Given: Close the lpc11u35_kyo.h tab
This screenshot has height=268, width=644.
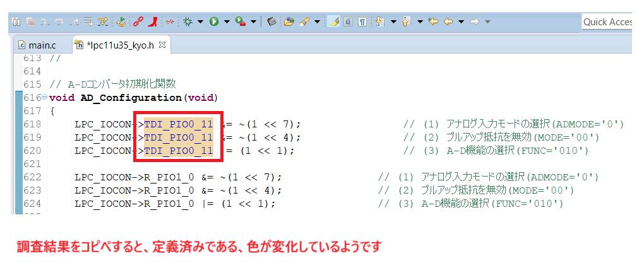Looking at the screenshot, I should pos(162,45).
